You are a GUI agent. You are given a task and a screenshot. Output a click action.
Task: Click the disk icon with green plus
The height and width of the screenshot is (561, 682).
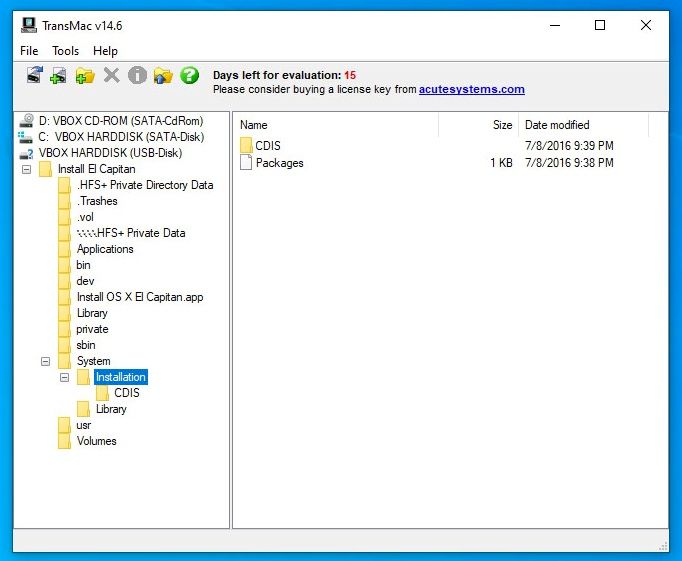tap(59, 75)
